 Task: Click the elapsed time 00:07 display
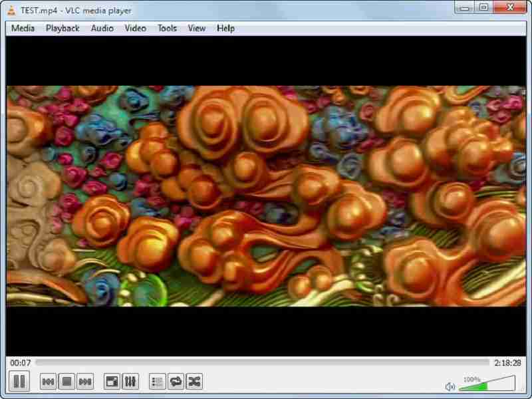(19, 363)
